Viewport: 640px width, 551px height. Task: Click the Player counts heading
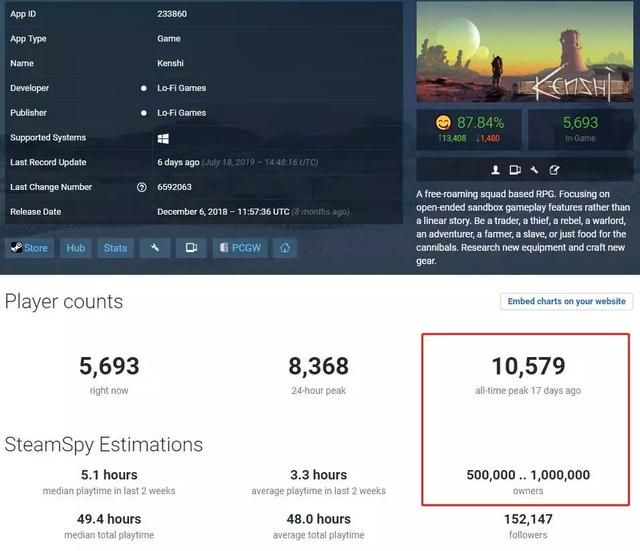[64, 302]
